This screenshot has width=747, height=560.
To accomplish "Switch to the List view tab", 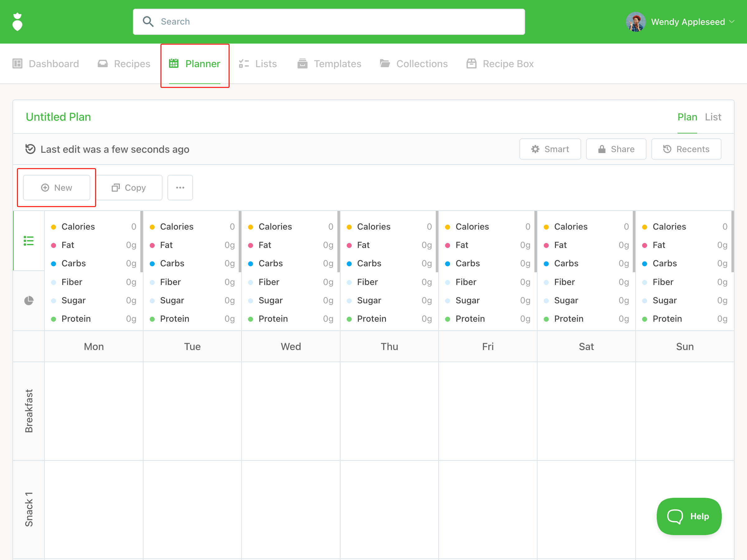I will click(712, 117).
